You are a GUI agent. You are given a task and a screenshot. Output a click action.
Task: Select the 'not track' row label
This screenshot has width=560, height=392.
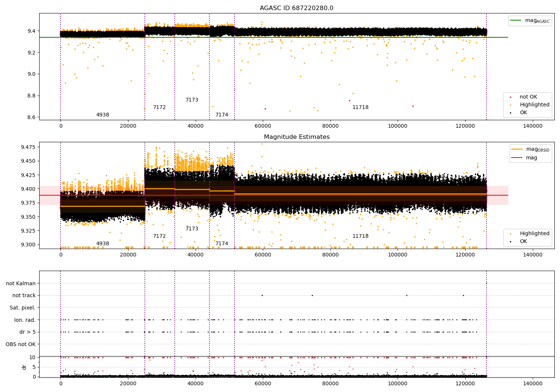(24, 296)
